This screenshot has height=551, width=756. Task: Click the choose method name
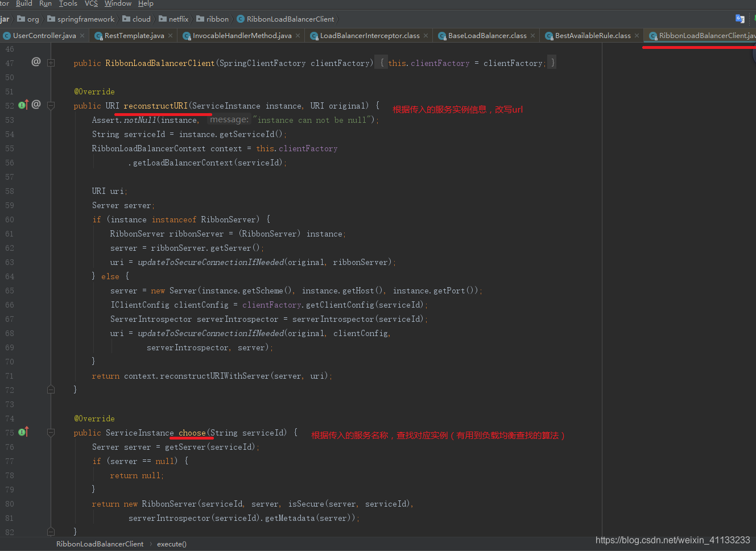coord(192,433)
